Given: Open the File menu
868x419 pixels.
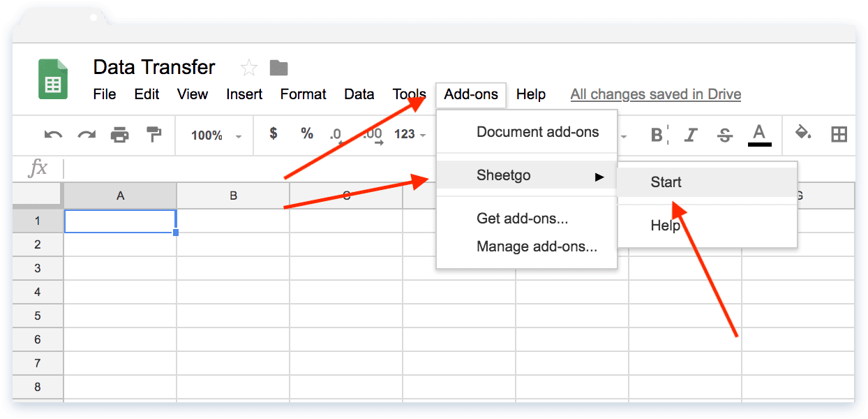Looking at the screenshot, I should tap(105, 94).
